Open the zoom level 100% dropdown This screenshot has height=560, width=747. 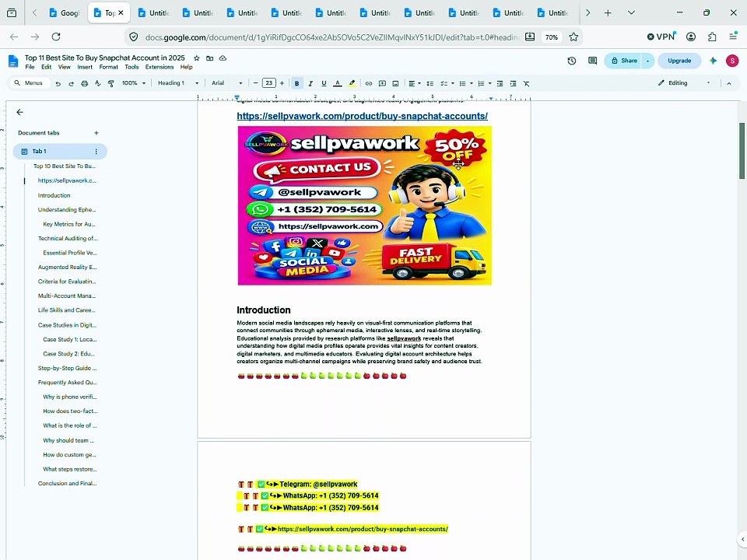click(x=133, y=83)
